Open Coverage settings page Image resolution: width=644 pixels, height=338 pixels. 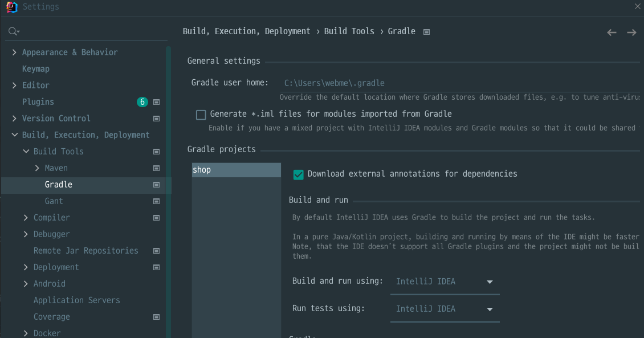click(52, 317)
